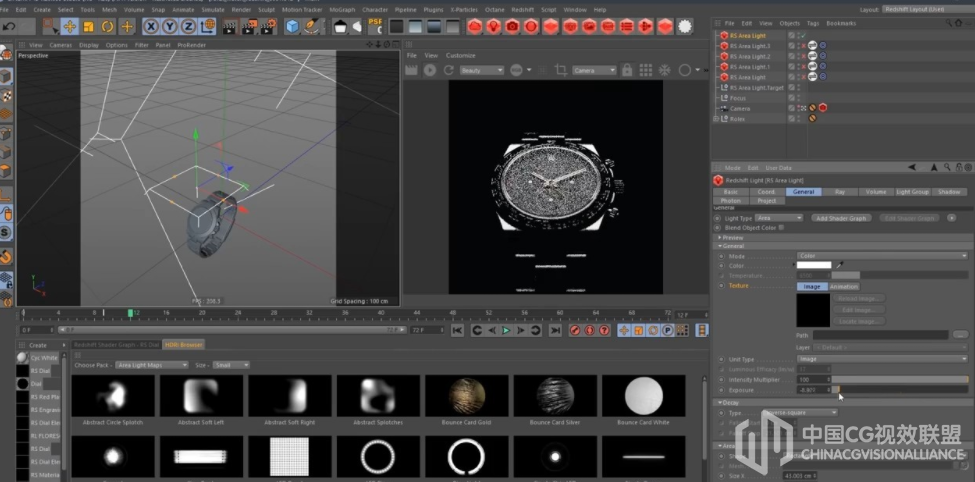
Task: Click the RenderView refresh icon
Action: click(448, 70)
